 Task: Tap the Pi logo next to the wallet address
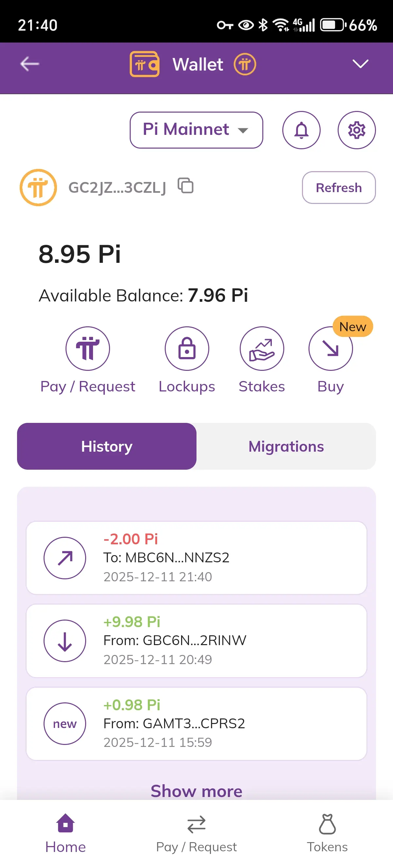pyautogui.click(x=38, y=187)
